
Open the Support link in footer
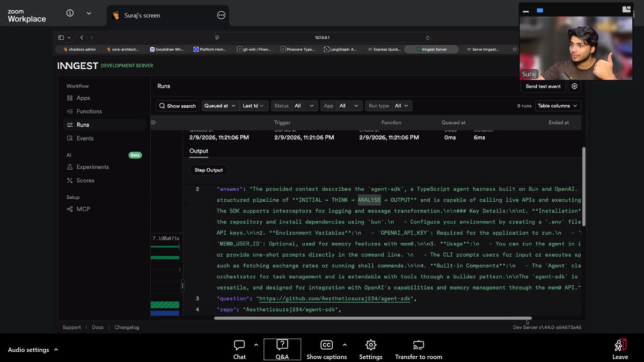[71, 327]
